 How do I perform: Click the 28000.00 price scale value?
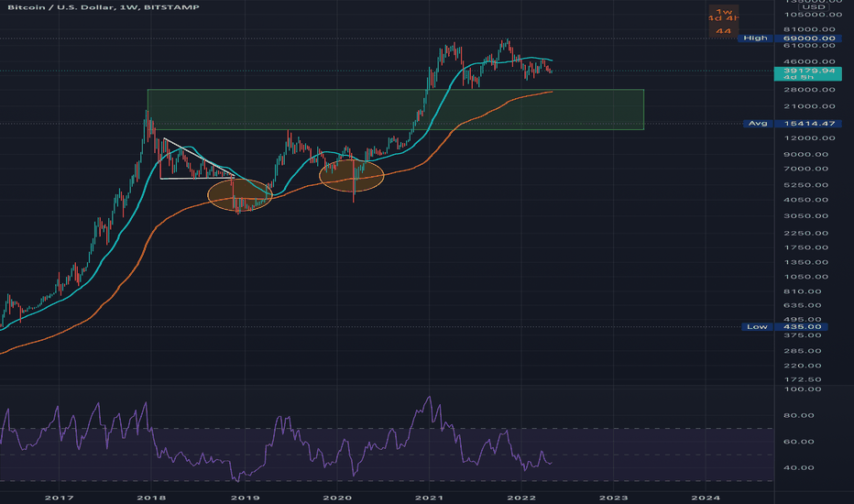tap(809, 90)
